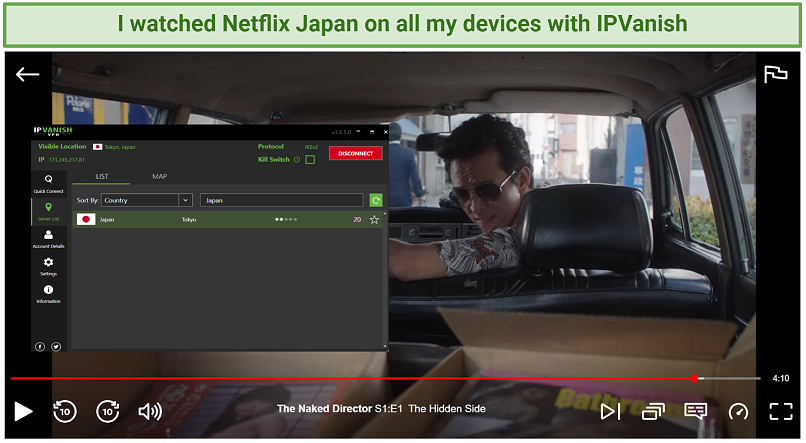Toggle the Kill Switch checkbox
Image resolution: width=806 pixels, height=443 pixels.
310,160
